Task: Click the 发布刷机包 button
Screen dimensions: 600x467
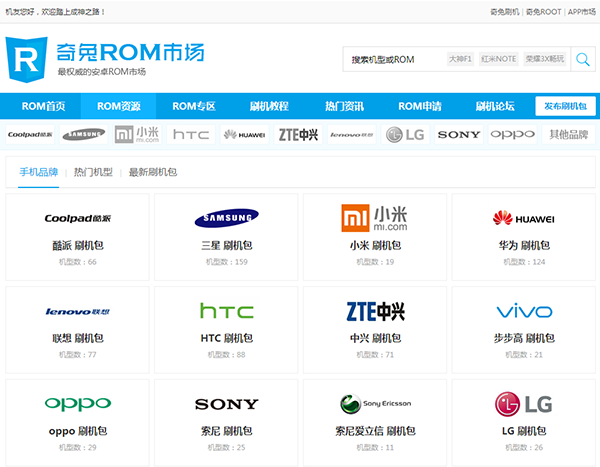Action: (x=566, y=106)
